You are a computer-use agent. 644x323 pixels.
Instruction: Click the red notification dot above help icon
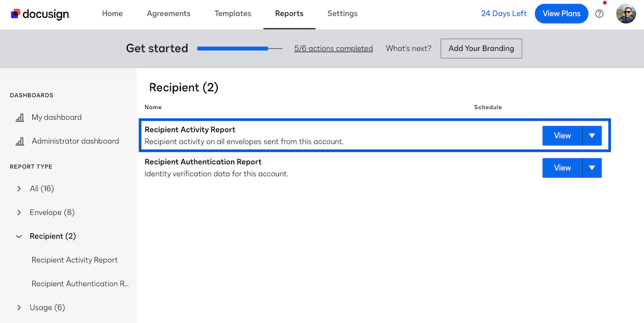605,3
